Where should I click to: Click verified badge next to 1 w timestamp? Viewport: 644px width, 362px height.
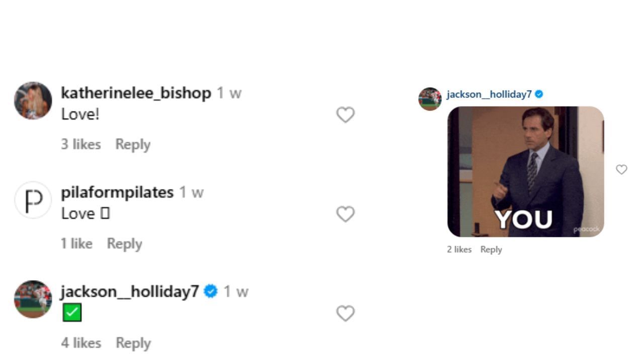coord(210,292)
